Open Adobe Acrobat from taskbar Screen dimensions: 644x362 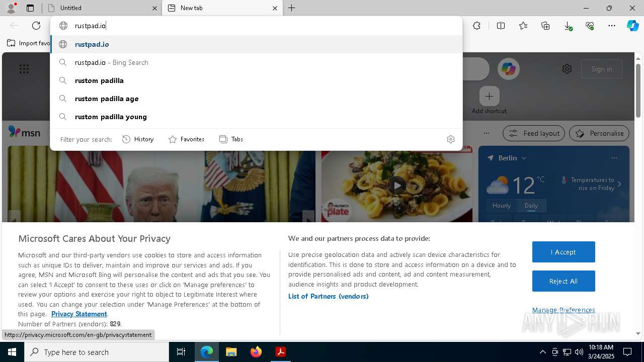click(281, 352)
